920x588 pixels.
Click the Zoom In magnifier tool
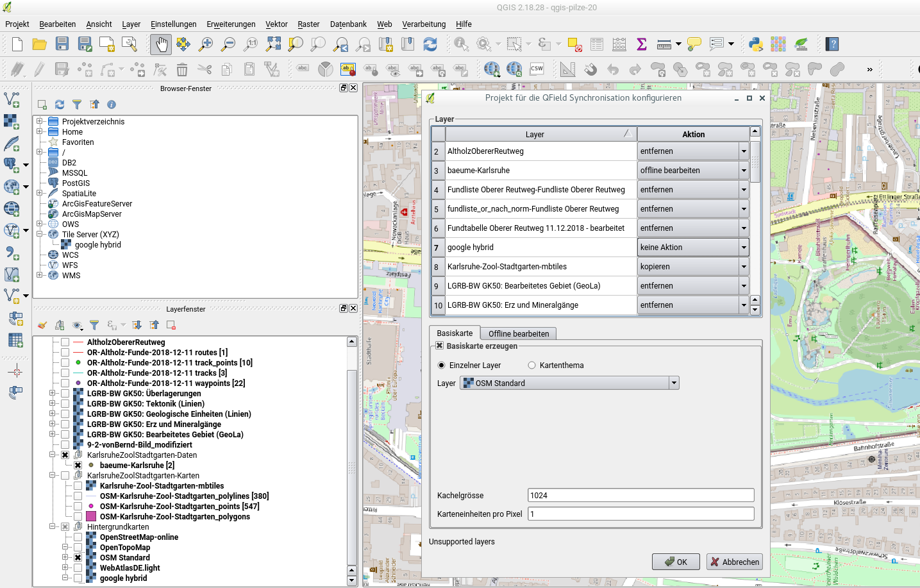pyautogui.click(x=206, y=44)
